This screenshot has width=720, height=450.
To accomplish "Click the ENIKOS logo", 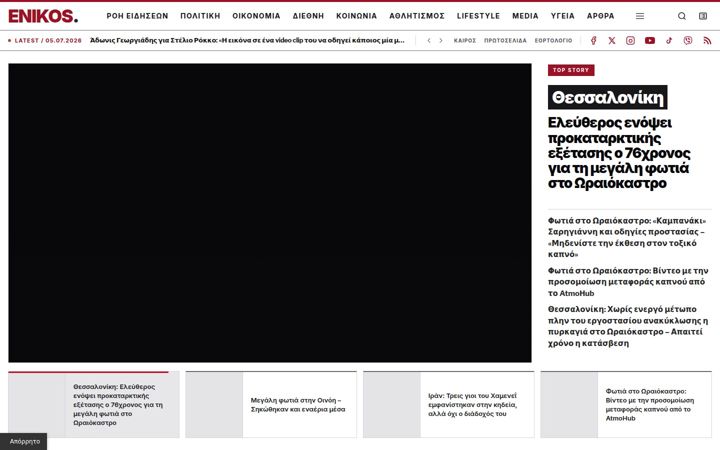I will pos(43,16).
